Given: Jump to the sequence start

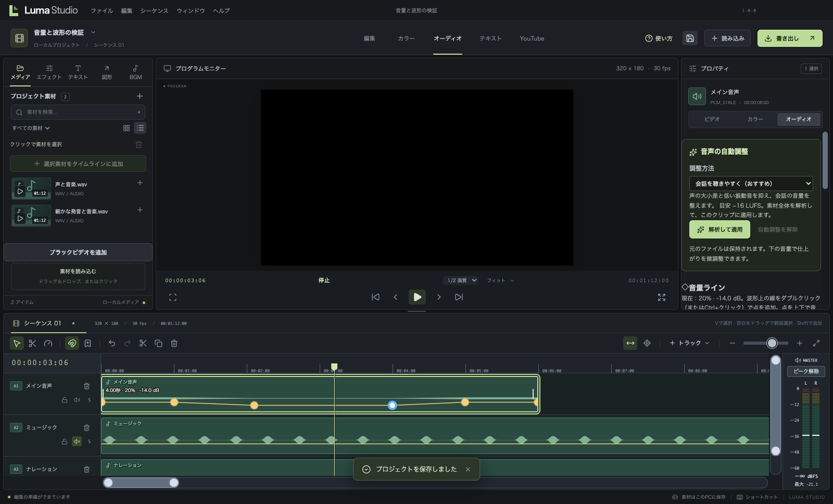Looking at the screenshot, I should pos(375,297).
